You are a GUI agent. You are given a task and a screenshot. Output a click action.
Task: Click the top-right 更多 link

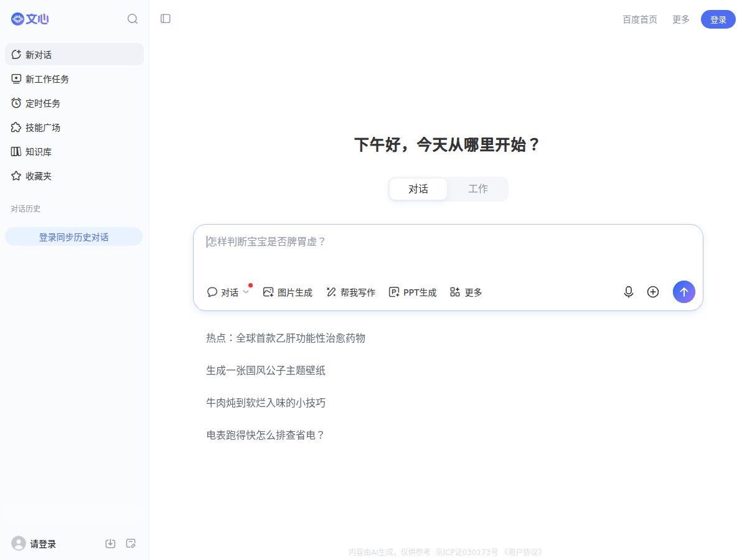click(x=681, y=19)
